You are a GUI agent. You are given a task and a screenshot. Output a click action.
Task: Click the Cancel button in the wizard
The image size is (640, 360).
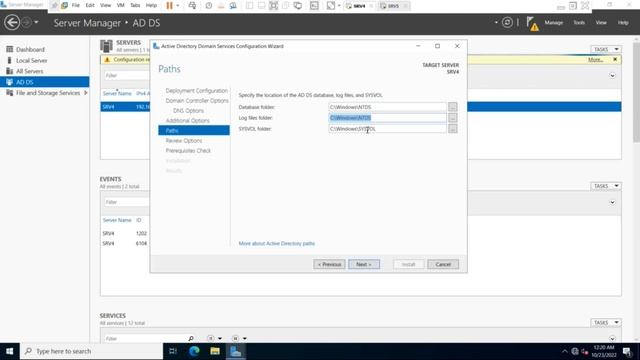click(x=443, y=264)
